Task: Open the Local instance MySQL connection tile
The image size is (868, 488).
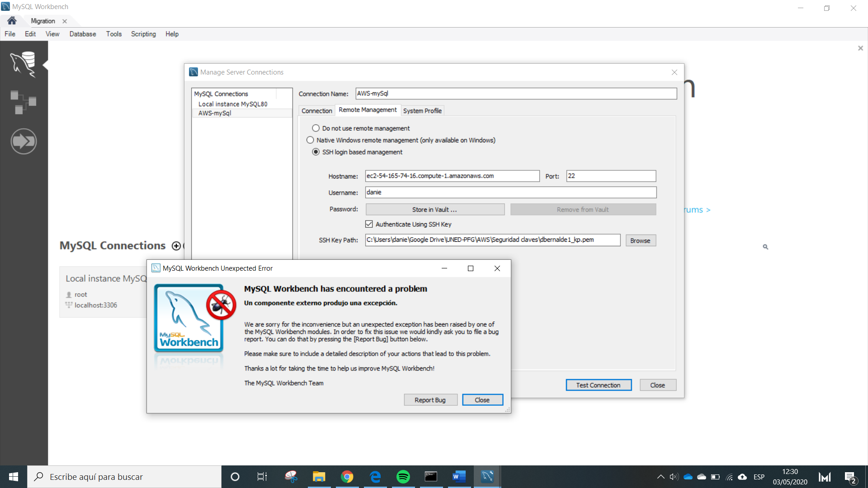Action: (x=104, y=292)
